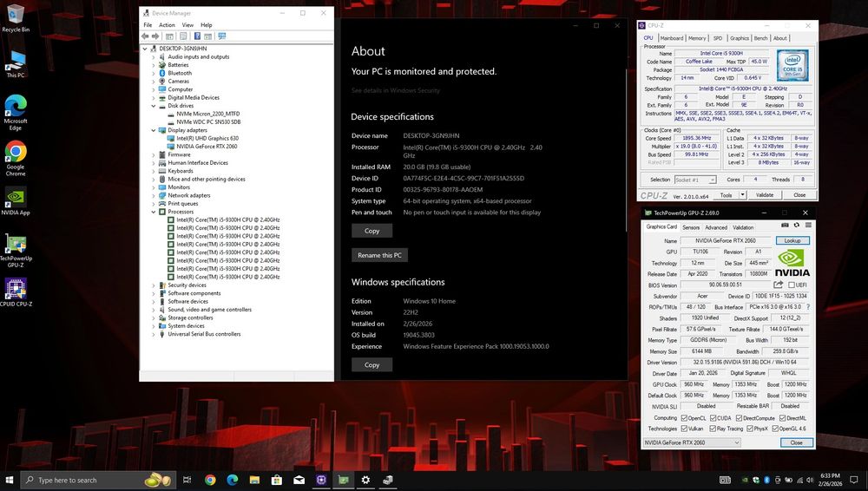The width and height of the screenshot is (868, 491).
Task: Select Intel(R) UHD Graphics 630 in Device Manager
Action: click(207, 139)
